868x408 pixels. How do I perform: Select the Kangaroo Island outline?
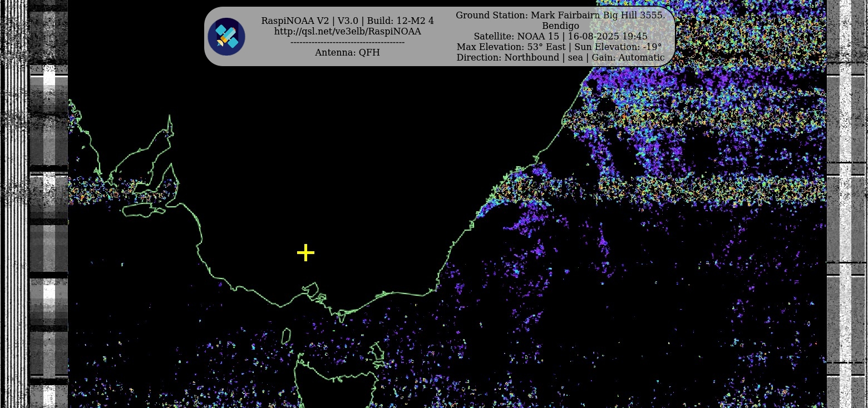[143, 210]
